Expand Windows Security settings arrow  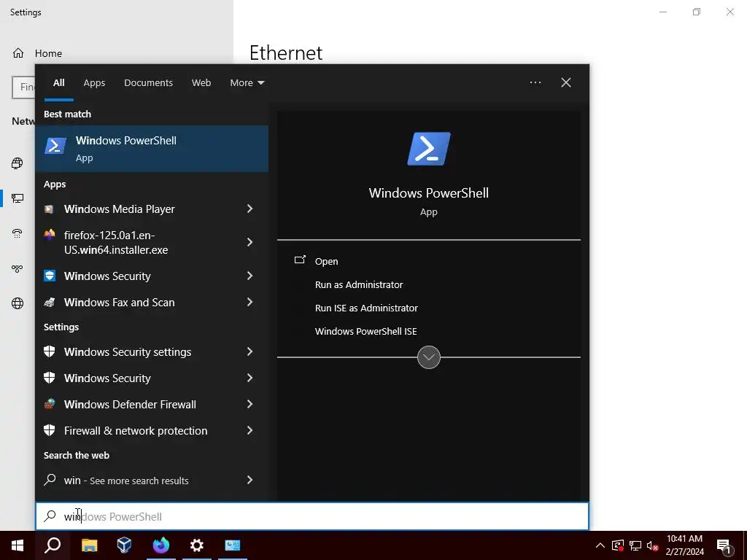[x=249, y=351]
